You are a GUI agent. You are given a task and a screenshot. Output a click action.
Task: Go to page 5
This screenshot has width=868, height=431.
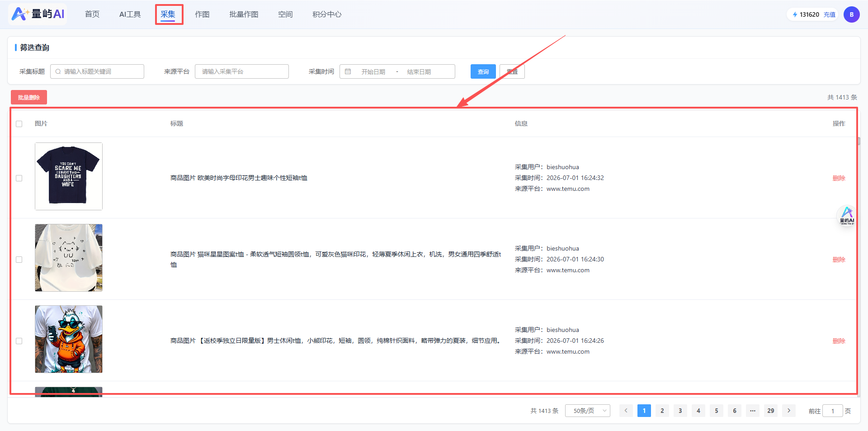[717, 411]
